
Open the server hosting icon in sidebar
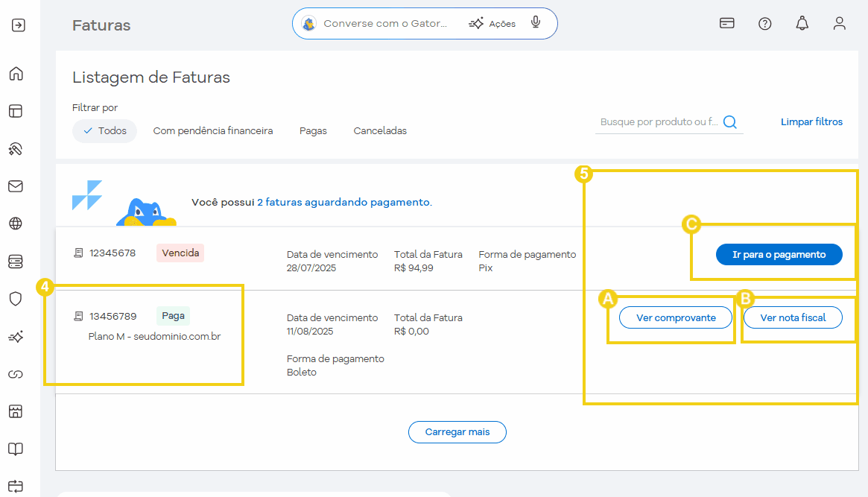click(16, 262)
